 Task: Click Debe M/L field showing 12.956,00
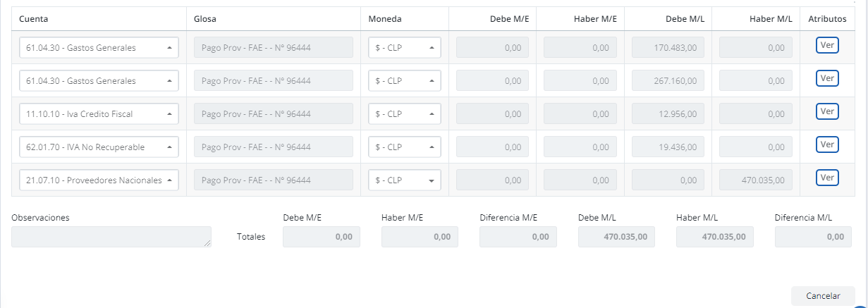pyautogui.click(x=668, y=114)
